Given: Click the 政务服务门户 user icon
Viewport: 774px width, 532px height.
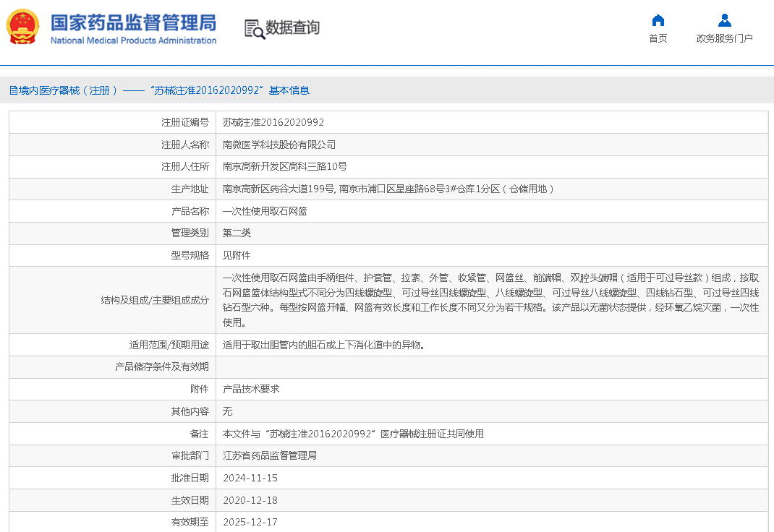Looking at the screenshot, I should coord(724,20).
